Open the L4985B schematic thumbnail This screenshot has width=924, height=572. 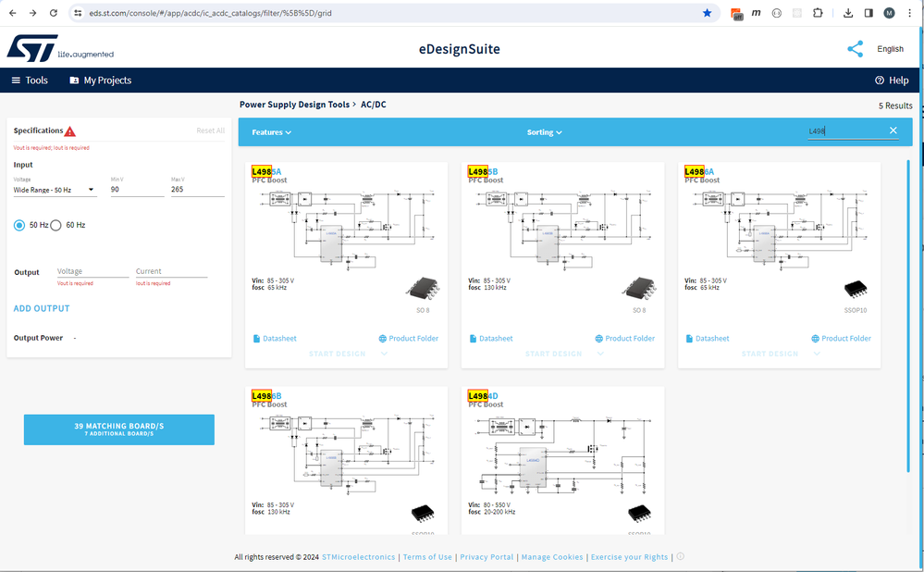tap(562, 230)
